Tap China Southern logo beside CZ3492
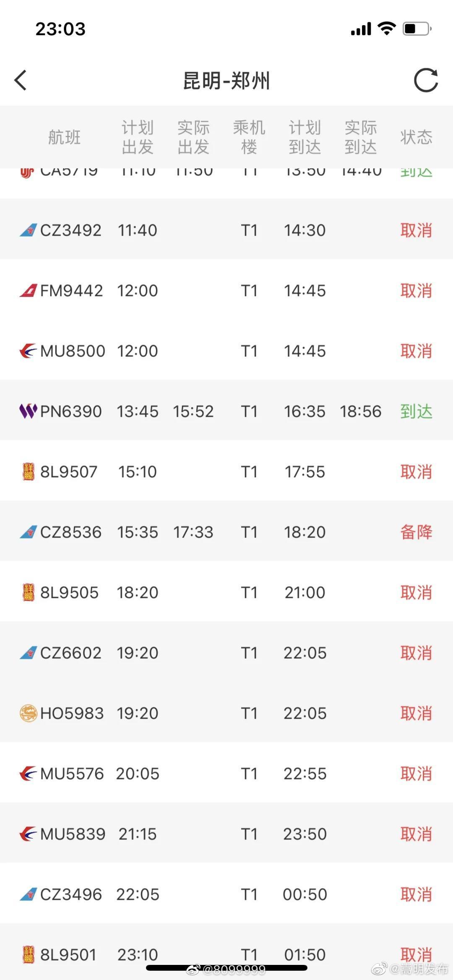The width and height of the screenshot is (453, 980). tap(29, 230)
